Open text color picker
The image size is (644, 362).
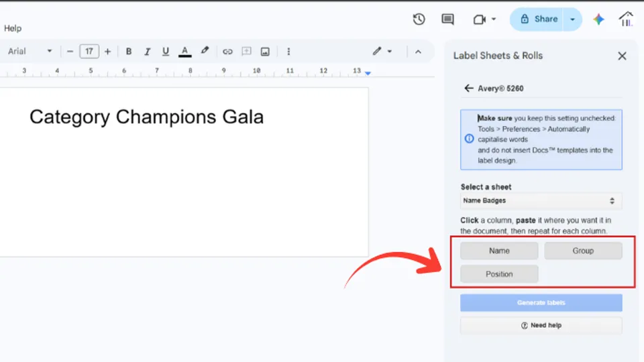185,52
